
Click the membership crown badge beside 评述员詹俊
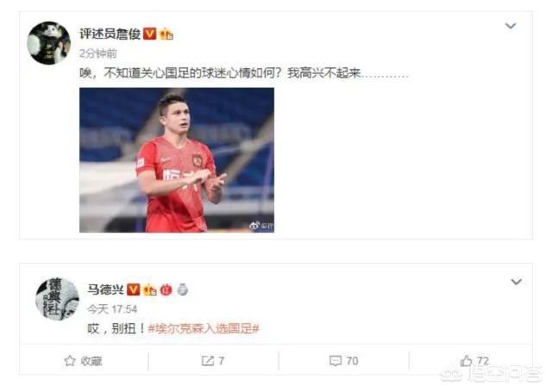point(166,34)
